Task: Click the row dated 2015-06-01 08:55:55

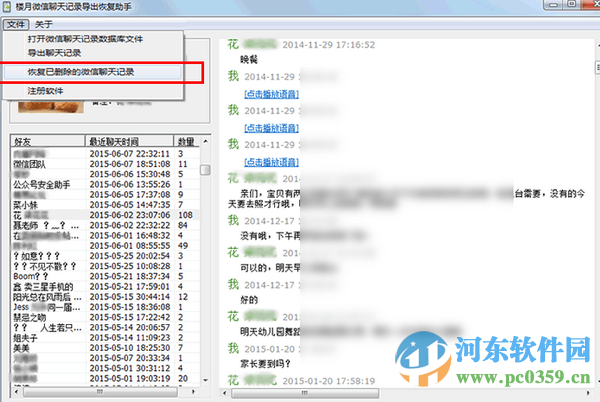Action: pyautogui.click(x=105, y=246)
